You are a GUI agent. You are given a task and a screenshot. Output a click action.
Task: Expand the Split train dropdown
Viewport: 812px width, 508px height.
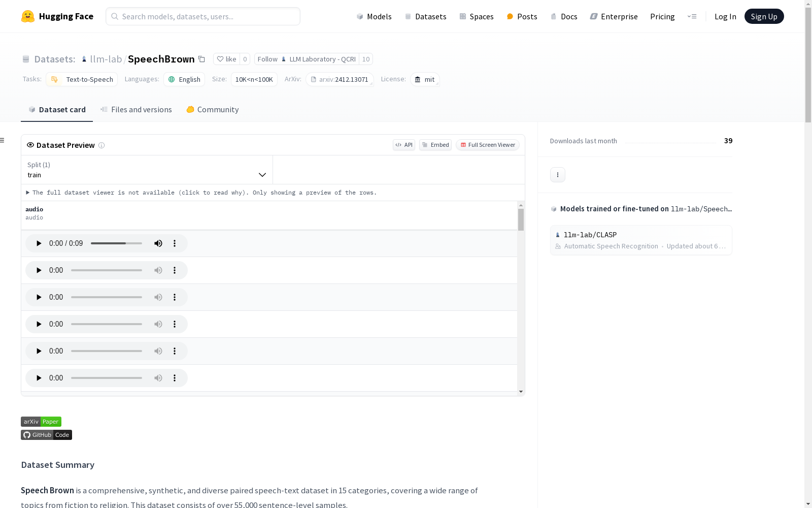point(147,170)
